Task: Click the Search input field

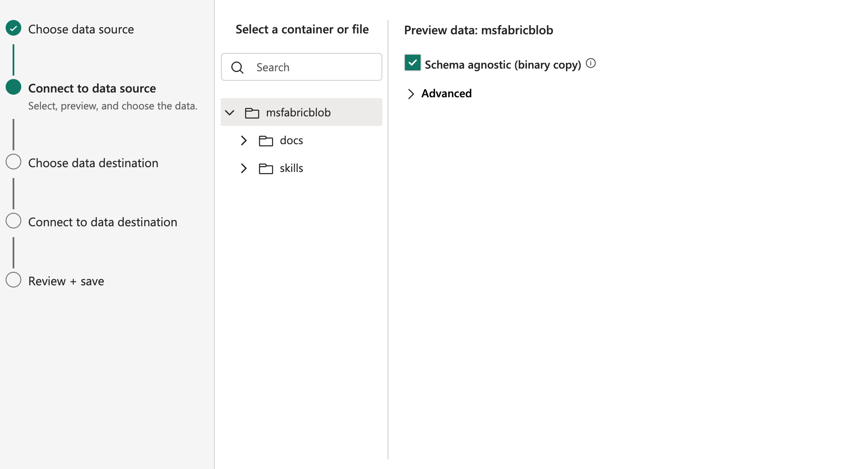Action: click(x=302, y=67)
